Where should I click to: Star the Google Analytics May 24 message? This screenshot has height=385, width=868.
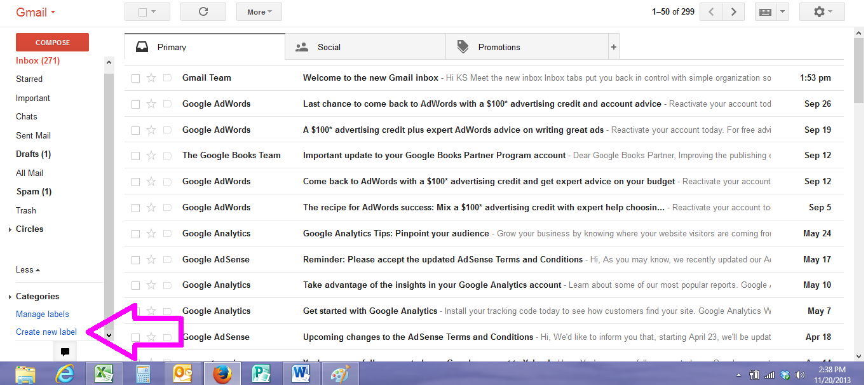(x=151, y=234)
